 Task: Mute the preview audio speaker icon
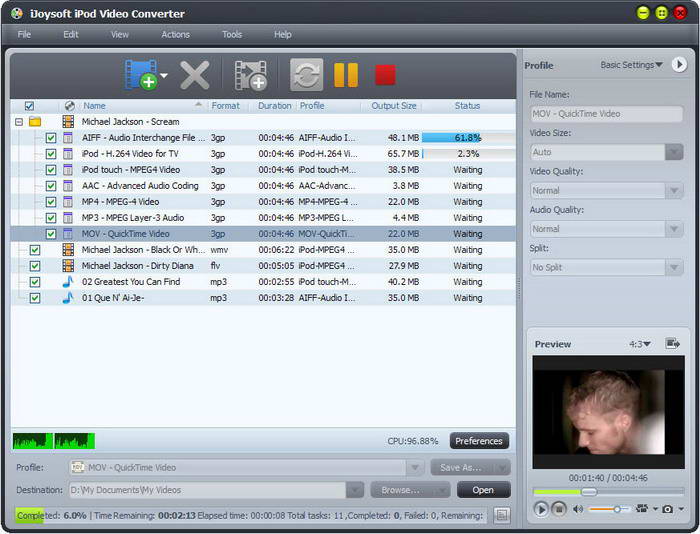pos(578,509)
